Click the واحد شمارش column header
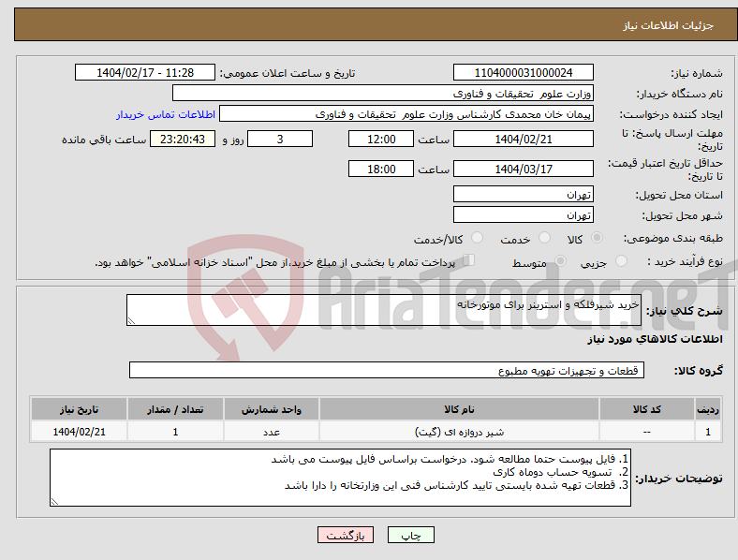 (272, 409)
